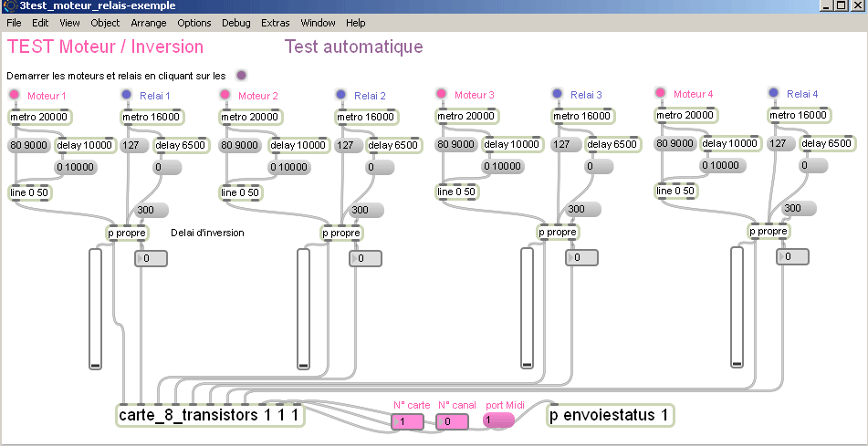868x446 pixels.
Task: Click the blue Relai 4 start circle
Action: 773,93
